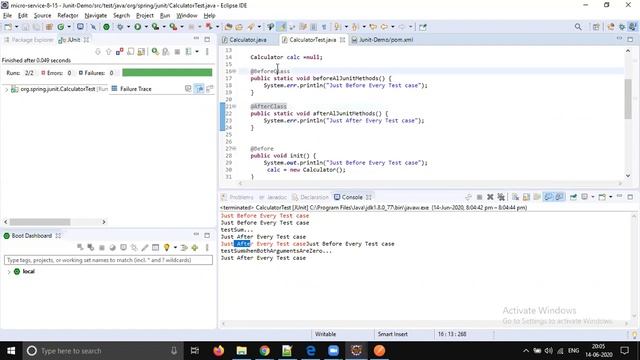
Task: Open JUnit view menu three-dots icon
Action: click(207, 52)
